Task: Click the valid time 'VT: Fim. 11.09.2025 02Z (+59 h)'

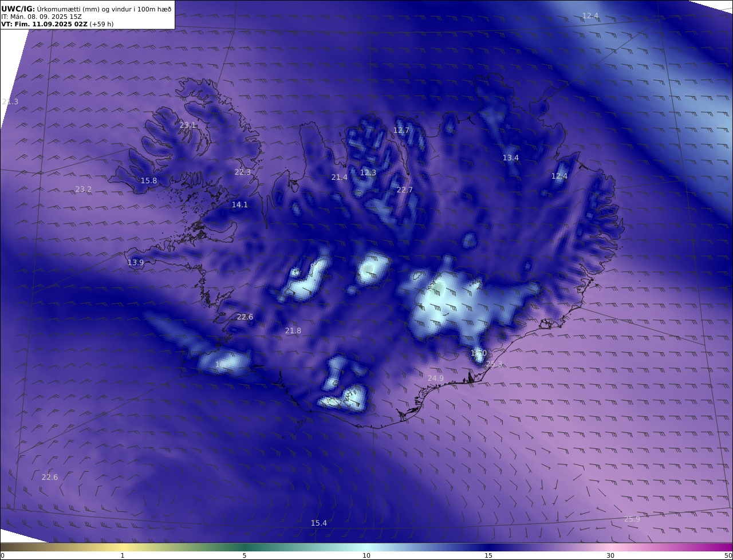Action: 57,25
